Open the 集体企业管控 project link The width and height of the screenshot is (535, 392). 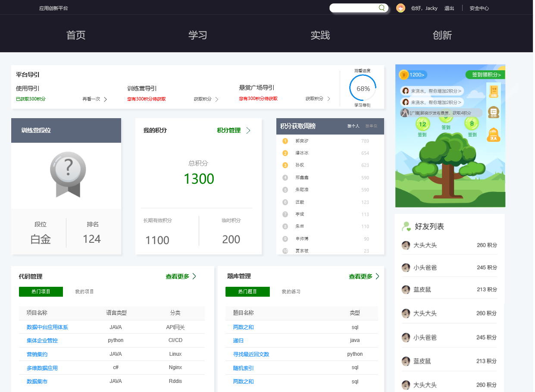pos(42,341)
